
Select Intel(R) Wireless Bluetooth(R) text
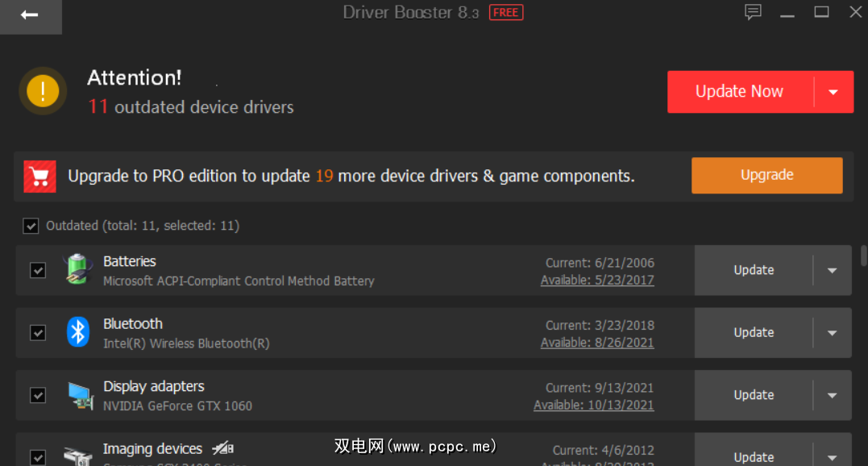(x=186, y=343)
